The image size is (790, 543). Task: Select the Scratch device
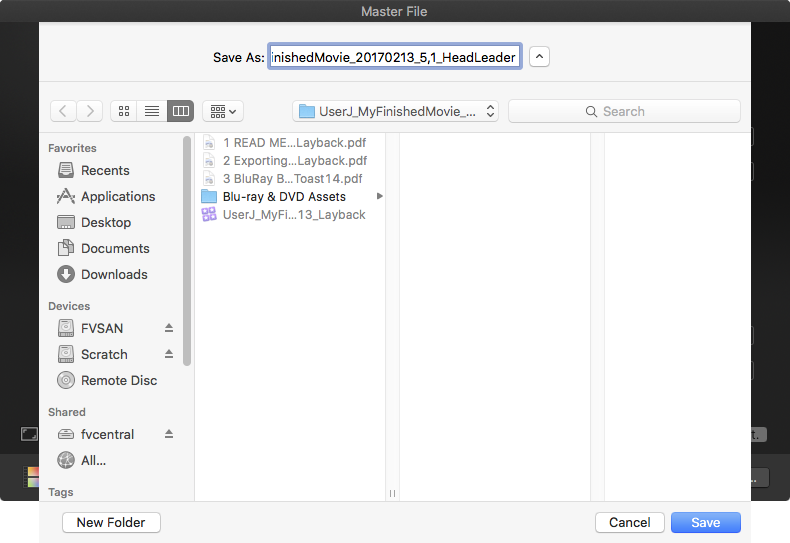[x=104, y=355]
